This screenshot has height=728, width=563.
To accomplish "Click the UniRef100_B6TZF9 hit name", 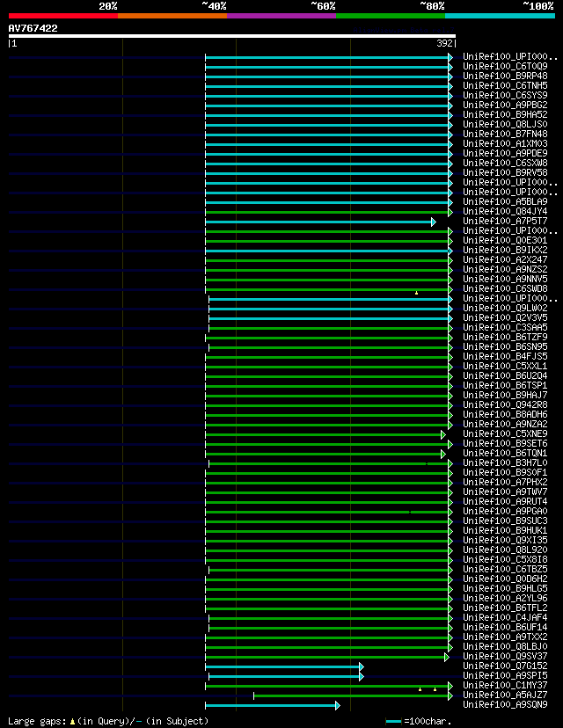I will pyautogui.click(x=505, y=337).
